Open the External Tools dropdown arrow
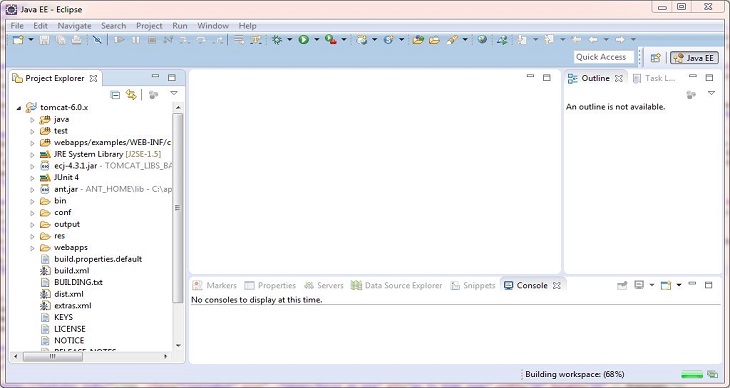Viewport: 730px width, 388px height. point(344,40)
